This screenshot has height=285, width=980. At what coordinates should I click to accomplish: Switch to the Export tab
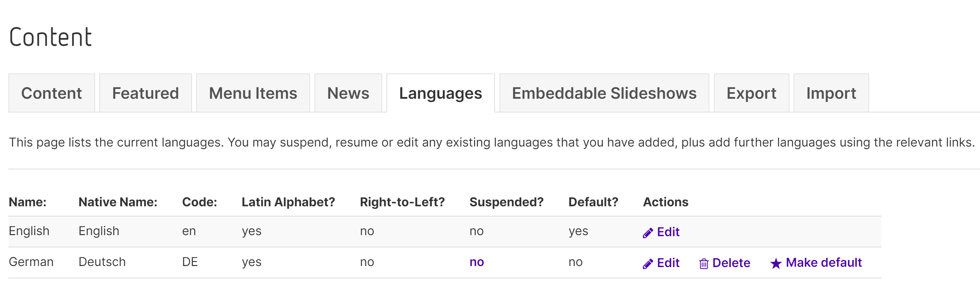(x=751, y=93)
